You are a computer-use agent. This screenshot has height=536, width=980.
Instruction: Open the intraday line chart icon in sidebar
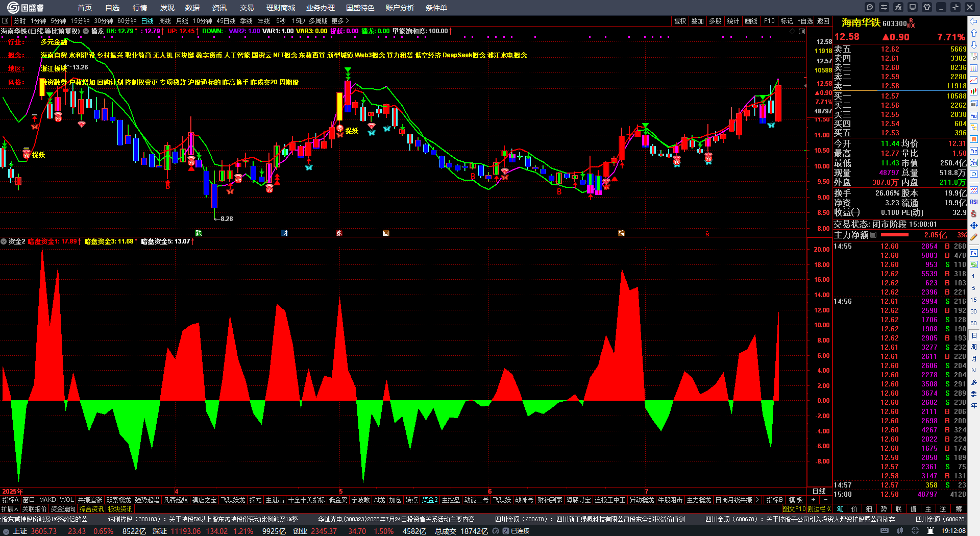(x=974, y=80)
